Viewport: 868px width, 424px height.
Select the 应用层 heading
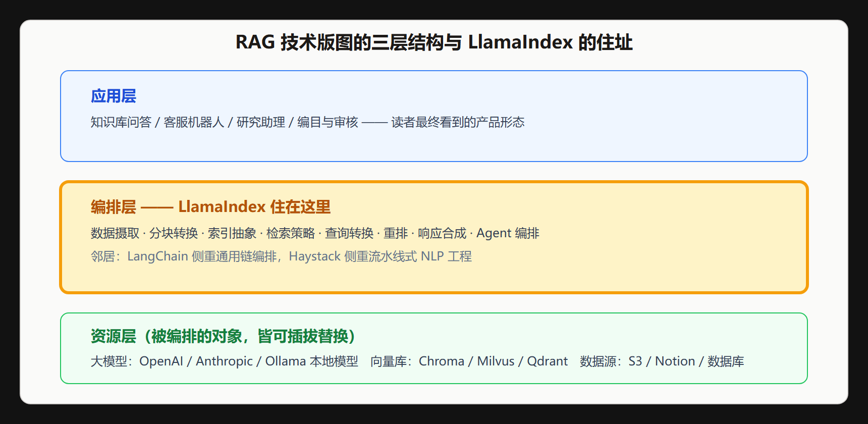point(114,96)
